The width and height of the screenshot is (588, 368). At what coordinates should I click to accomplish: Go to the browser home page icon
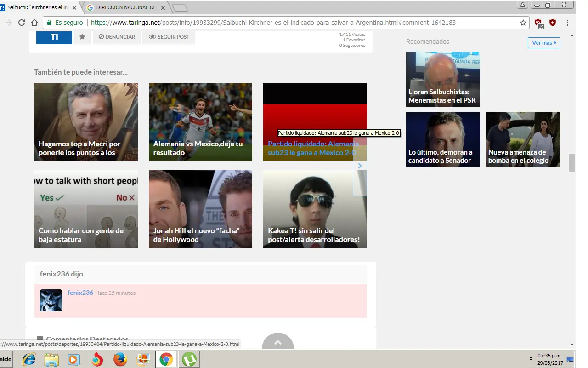[34, 23]
